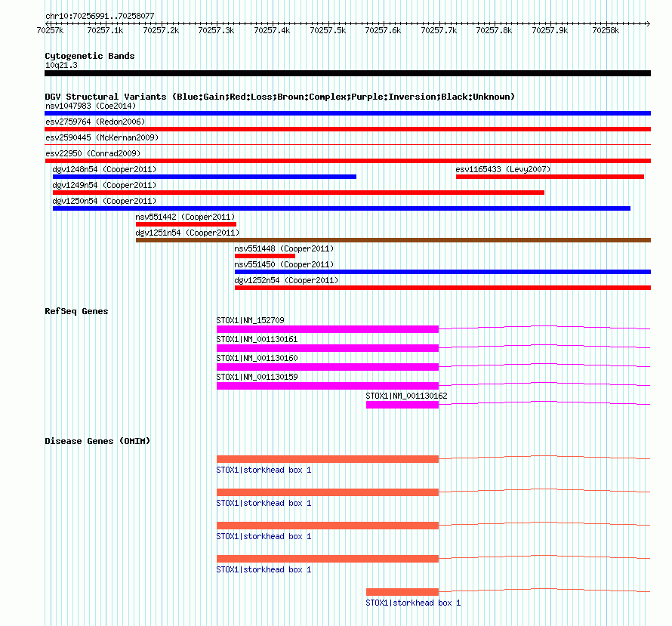Open the dgv1249n54 (Cooper2011) variant label

[x=104, y=185]
